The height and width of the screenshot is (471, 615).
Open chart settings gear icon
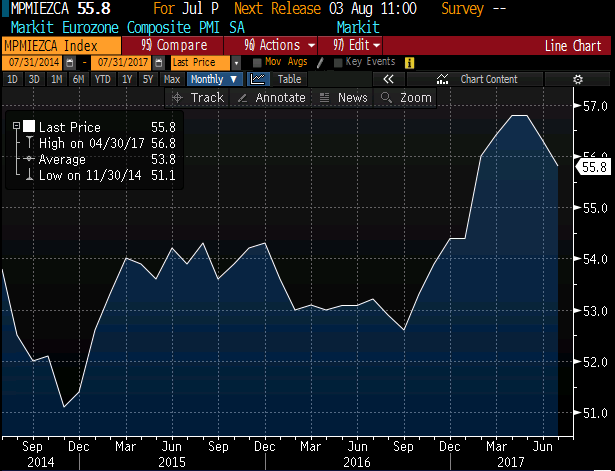coord(578,79)
